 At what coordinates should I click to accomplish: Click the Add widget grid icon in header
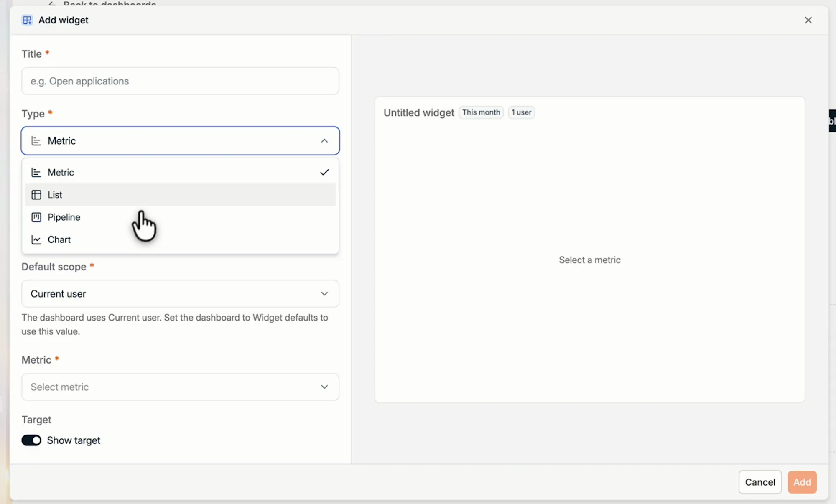click(27, 20)
